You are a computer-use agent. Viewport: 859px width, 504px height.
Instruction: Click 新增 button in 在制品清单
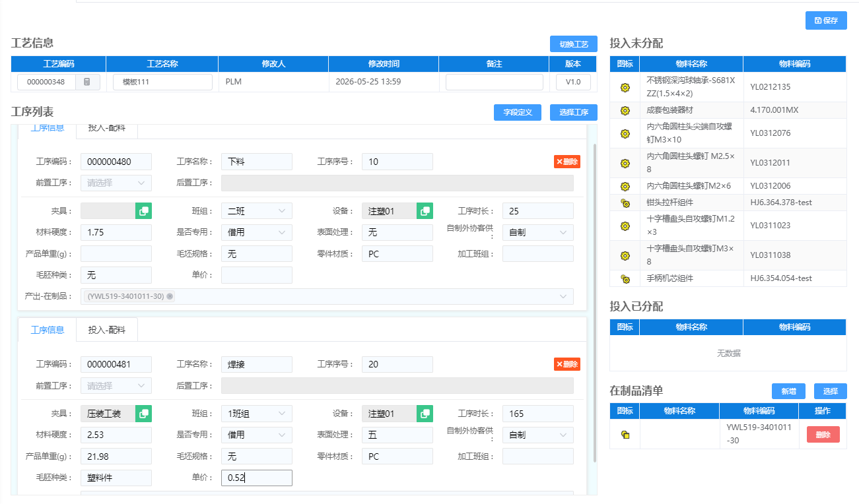coord(788,391)
